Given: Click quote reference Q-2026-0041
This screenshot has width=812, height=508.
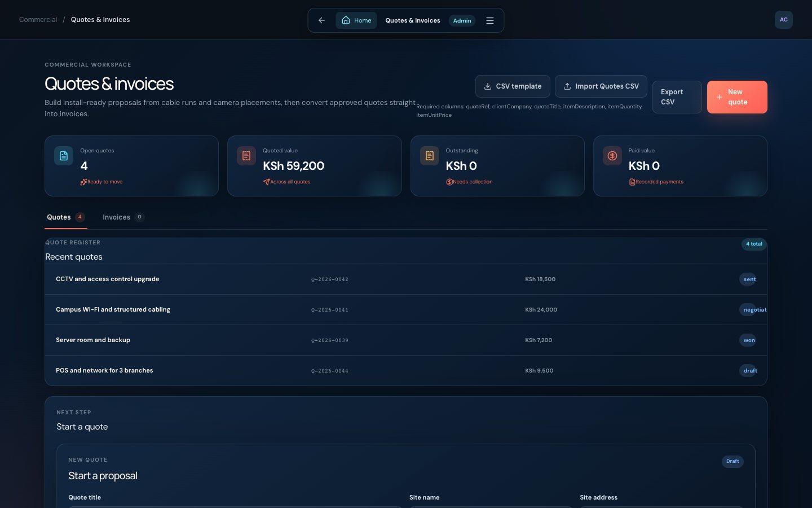Looking at the screenshot, I should coord(330,310).
